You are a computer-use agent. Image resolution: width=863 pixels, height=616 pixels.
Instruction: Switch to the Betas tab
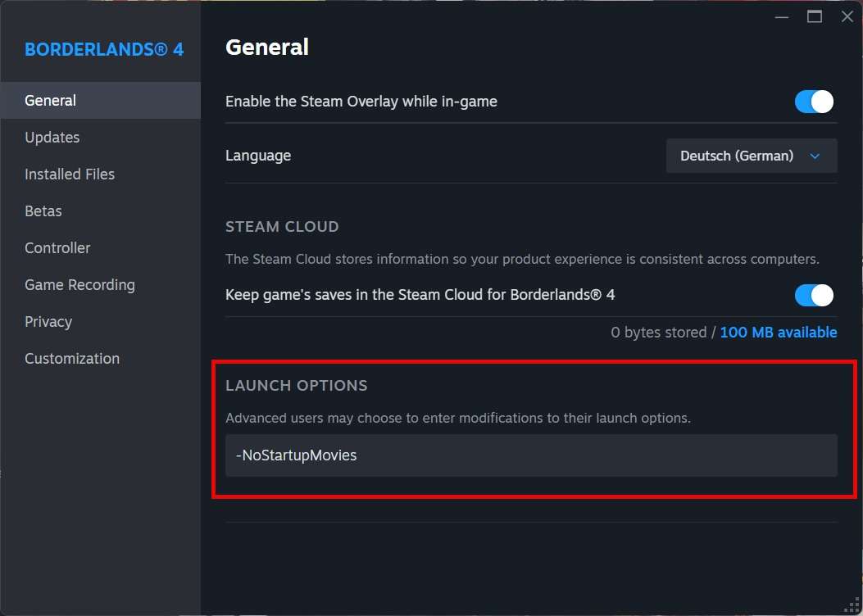100,211
